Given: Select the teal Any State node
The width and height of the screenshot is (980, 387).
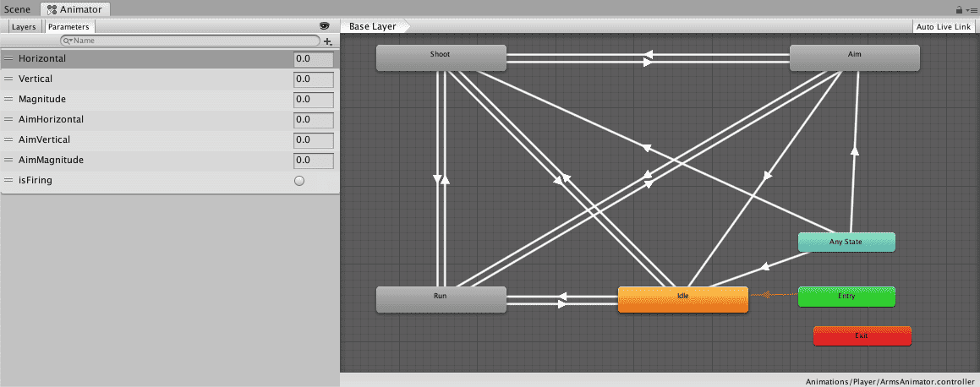Looking at the screenshot, I should 846,243.
